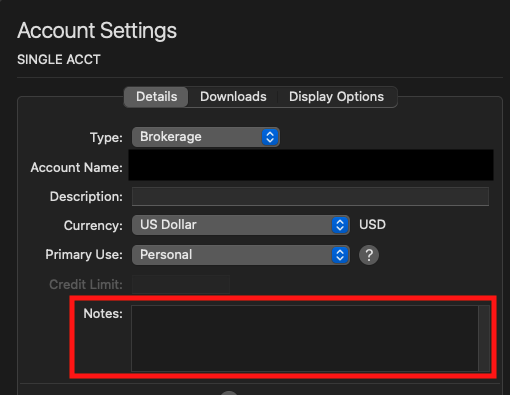Open the Downloads tab
This screenshot has height=395, width=510.
[x=233, y=97]
